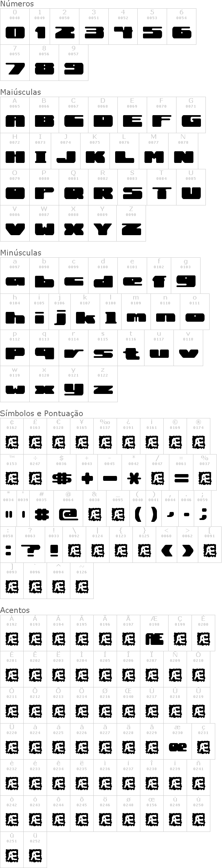222x868 pixels.
Task: Click the lowercase t glyph 0116
Action: (x=131, y=348)
